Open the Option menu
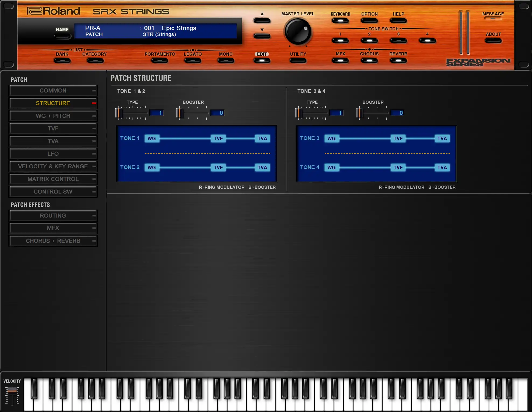This screenshot has height=412, width=532. click(369, 21)
